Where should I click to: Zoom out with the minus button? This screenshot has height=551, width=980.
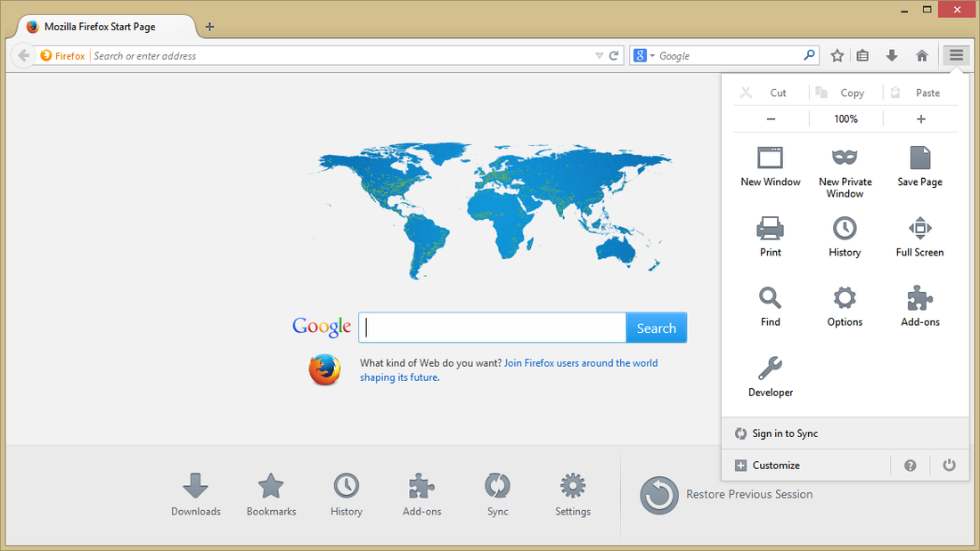point(771,118)
